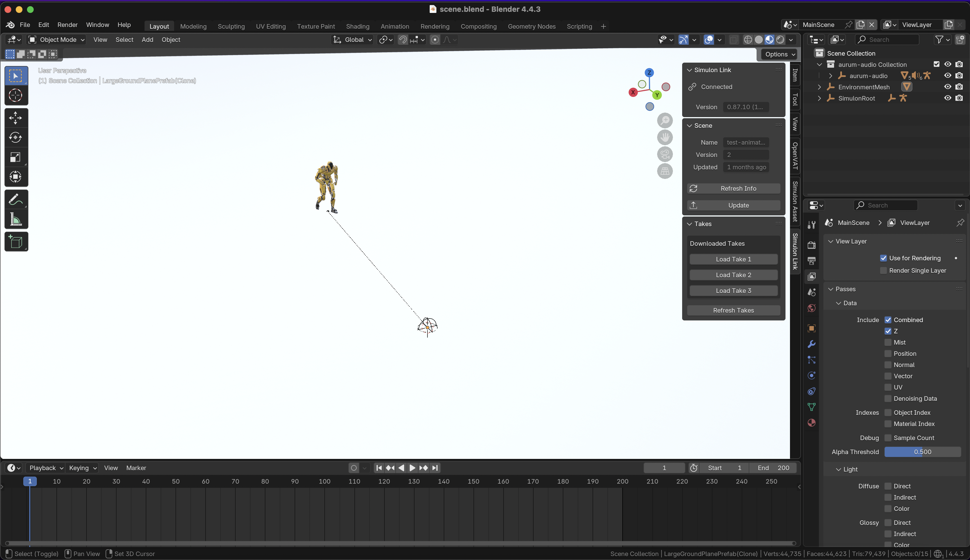Select the Measure tool

click(x=16, y=219)
